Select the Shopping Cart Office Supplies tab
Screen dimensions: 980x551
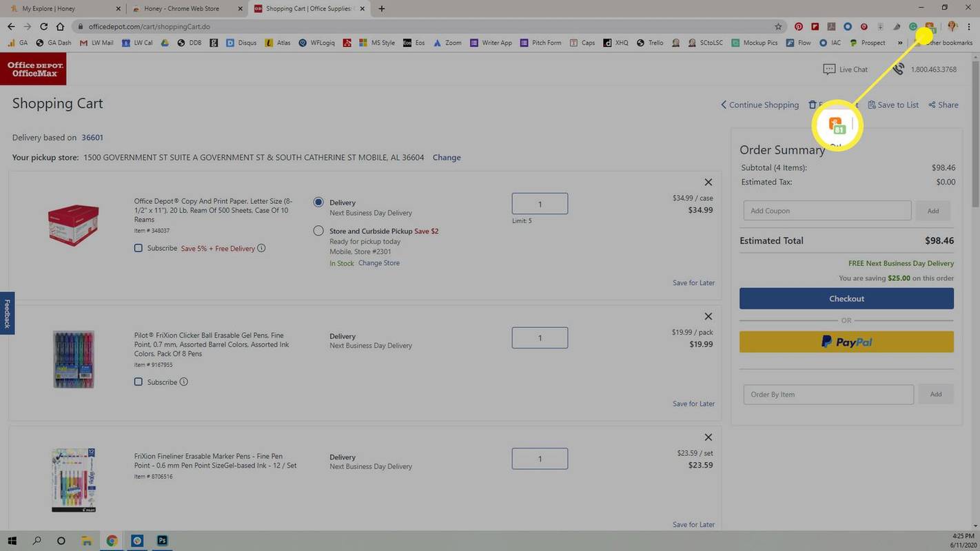pos(310,8)
